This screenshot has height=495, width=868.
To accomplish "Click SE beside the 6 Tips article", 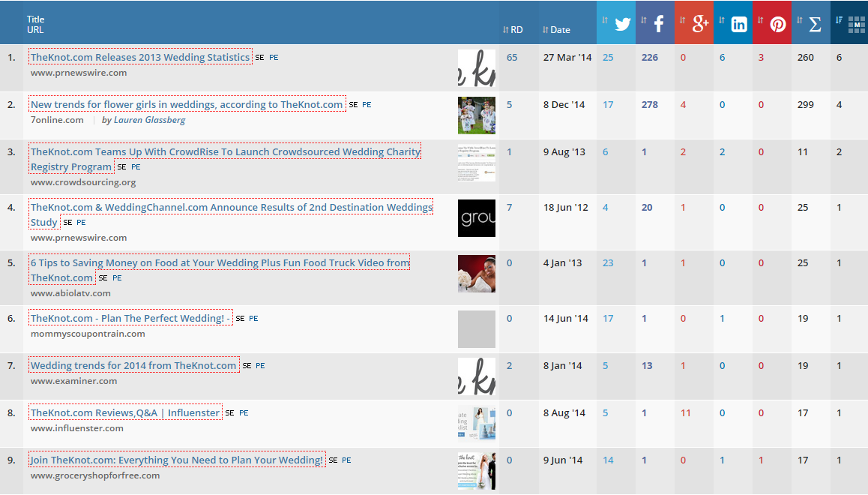I will pyautogui.click(x=103, y=278).
